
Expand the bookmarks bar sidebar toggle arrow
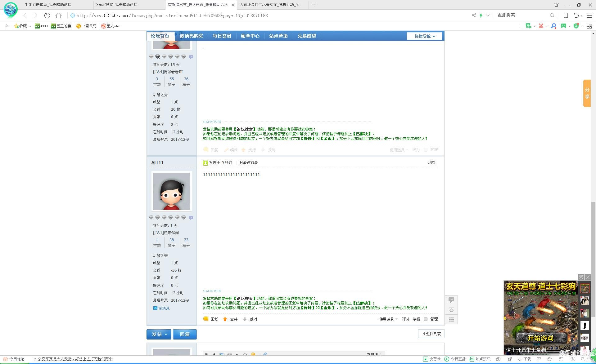click(6, 26)
